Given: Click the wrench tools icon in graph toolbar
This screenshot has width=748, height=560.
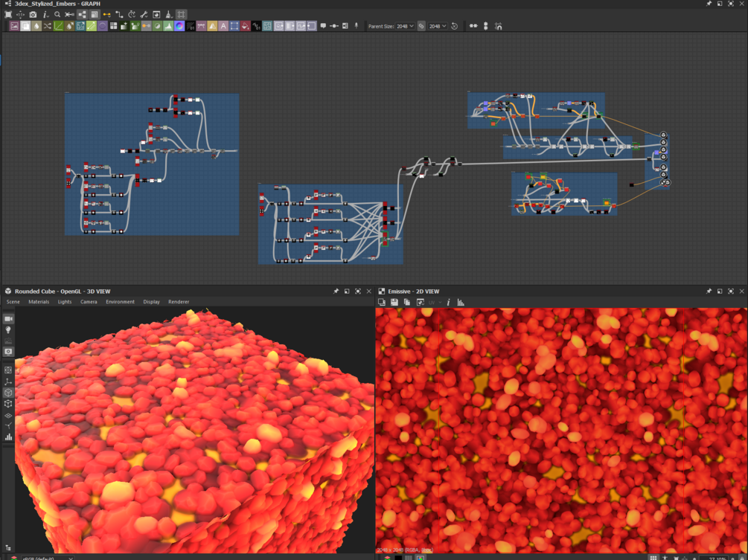Looking at the screenshot, I should (x=144, y=15).
